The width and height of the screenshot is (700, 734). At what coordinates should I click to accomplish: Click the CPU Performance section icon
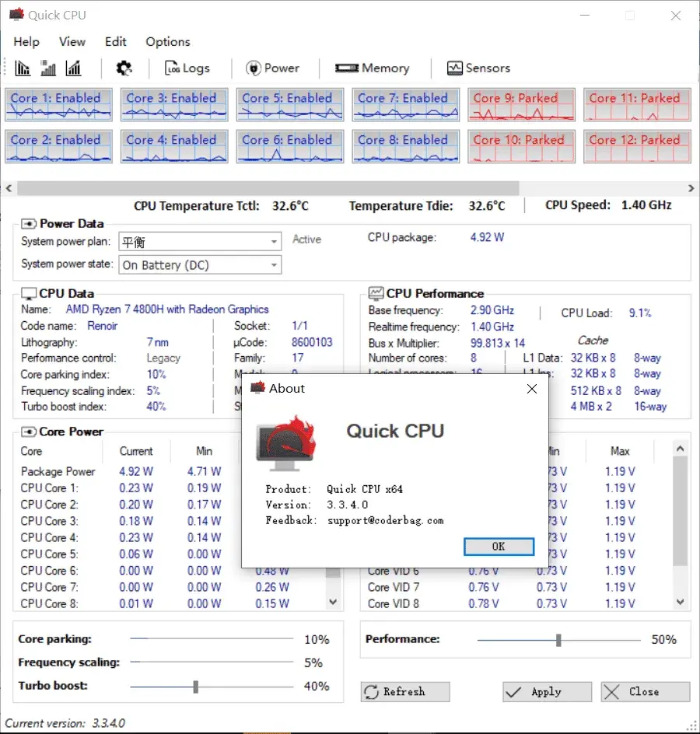pyautogui.click(x=376, y=293)
